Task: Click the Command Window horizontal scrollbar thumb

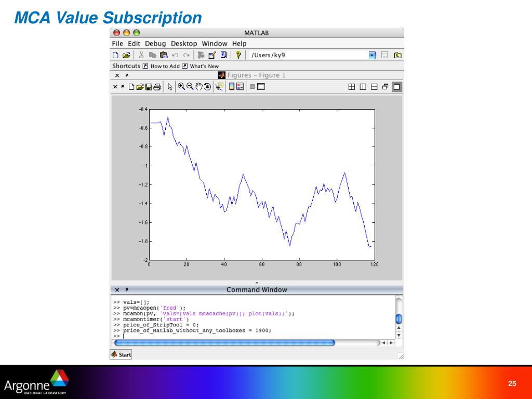Action: (224, 343)
